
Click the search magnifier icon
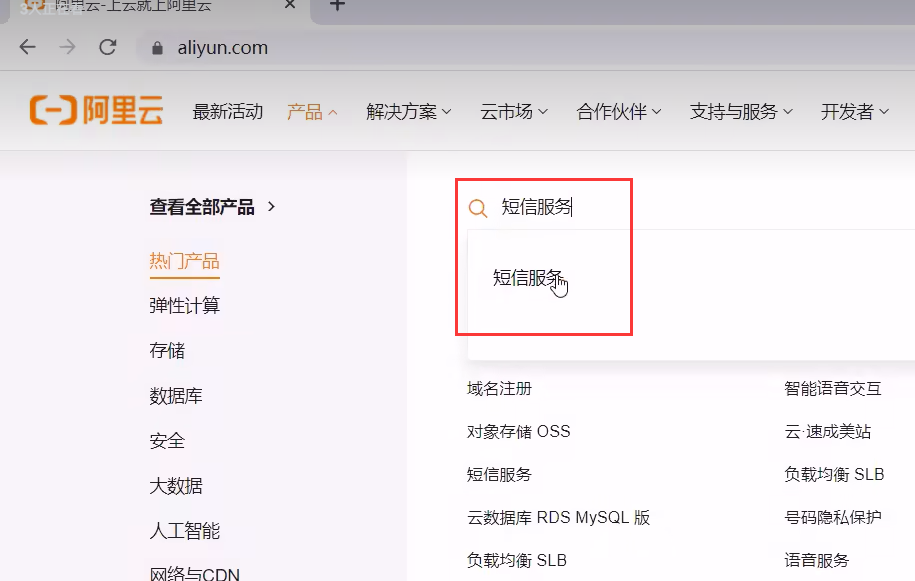tap(478, 208)
